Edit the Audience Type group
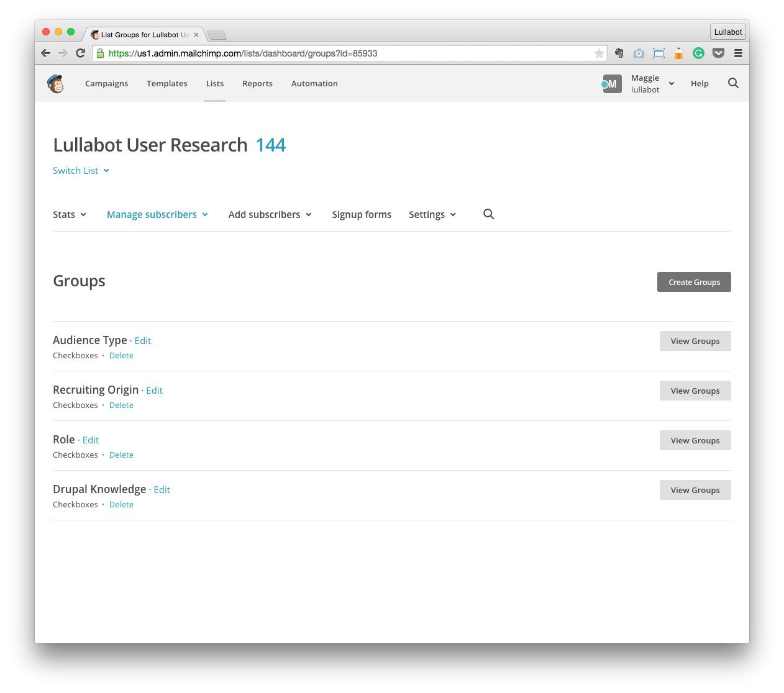Image resolution: width=784 pixels, height=693 pixels. (143, 341)
